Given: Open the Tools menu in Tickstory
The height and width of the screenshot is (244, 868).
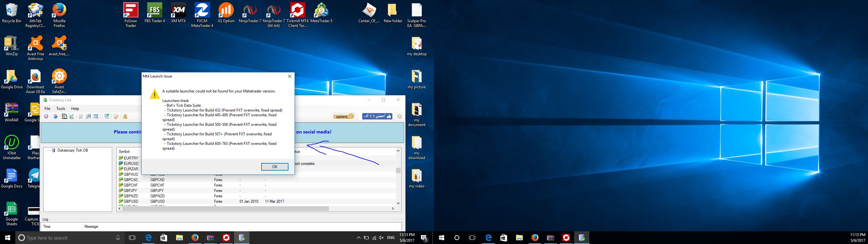Looking at the screenshot, I should click(61, 109).
